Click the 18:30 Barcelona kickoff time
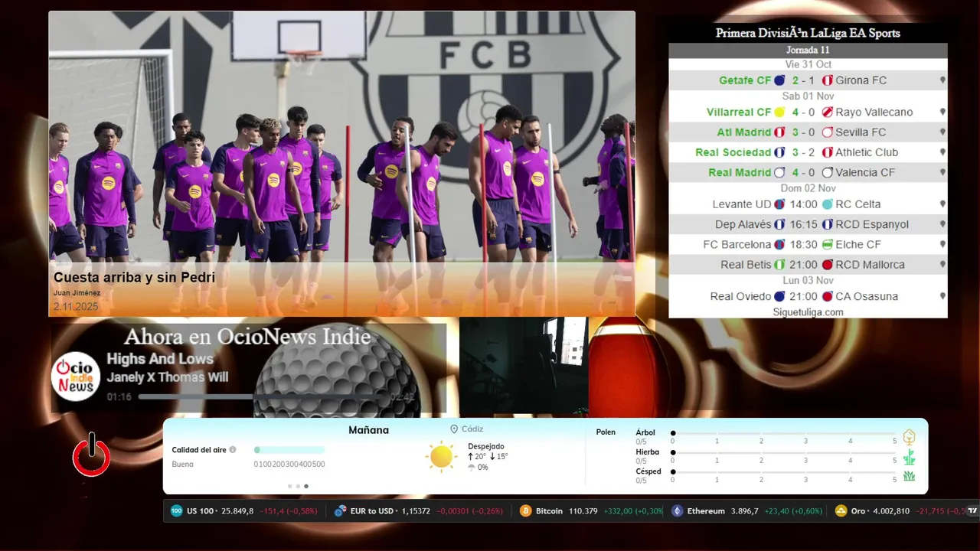Screen dimensions: 980x551 tap(804, 245)
